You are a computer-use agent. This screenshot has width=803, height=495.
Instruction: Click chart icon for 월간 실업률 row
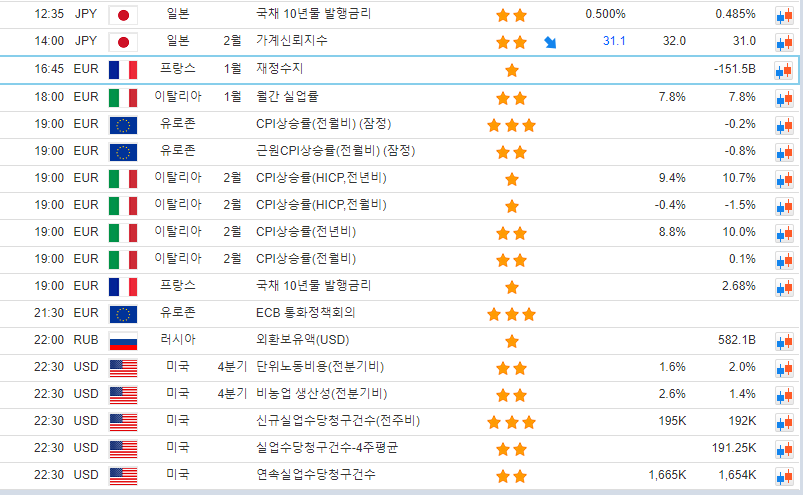[x=783, y=98]
